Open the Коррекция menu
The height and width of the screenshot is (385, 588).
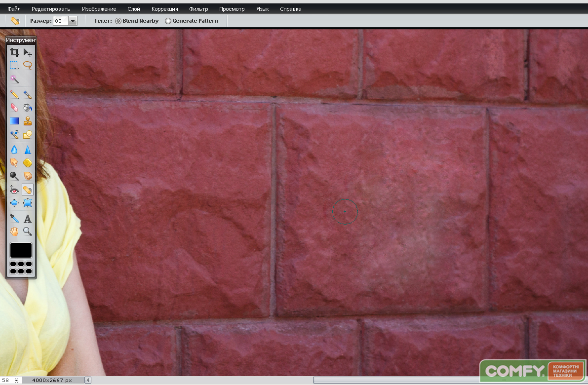(x=164, y=8)
